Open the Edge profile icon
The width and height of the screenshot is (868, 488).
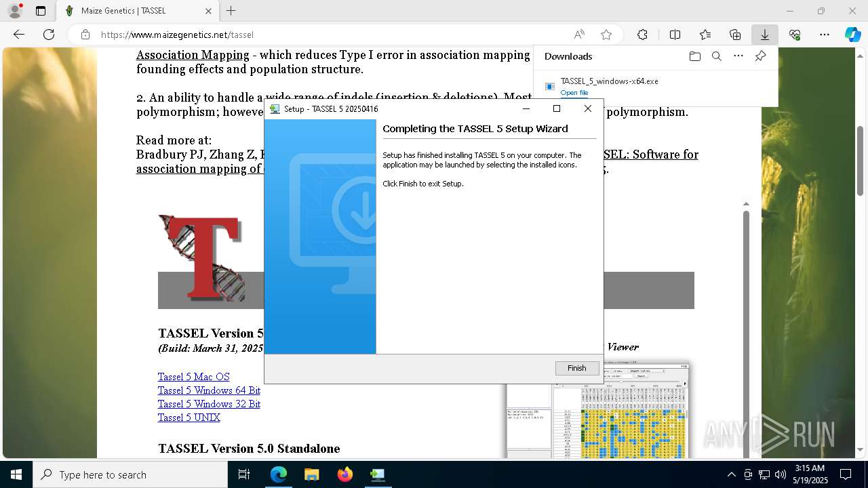(14, 11)
